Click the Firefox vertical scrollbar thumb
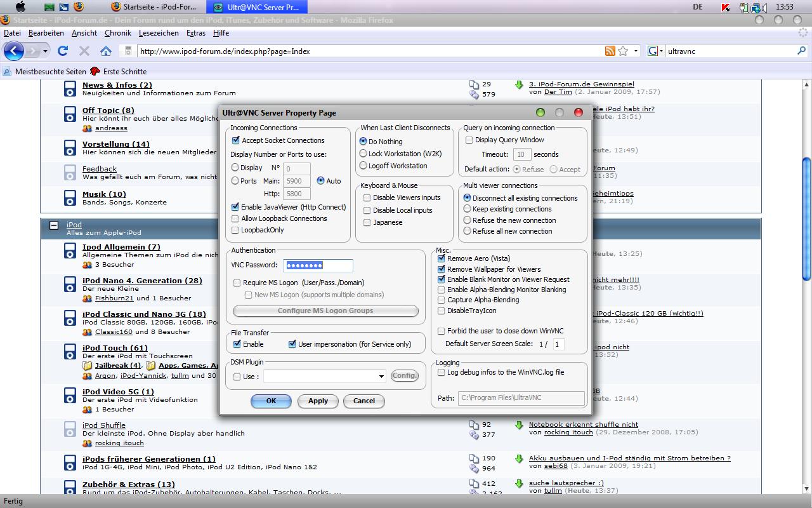This screenshot has width=812, height=508. (807, 218)
